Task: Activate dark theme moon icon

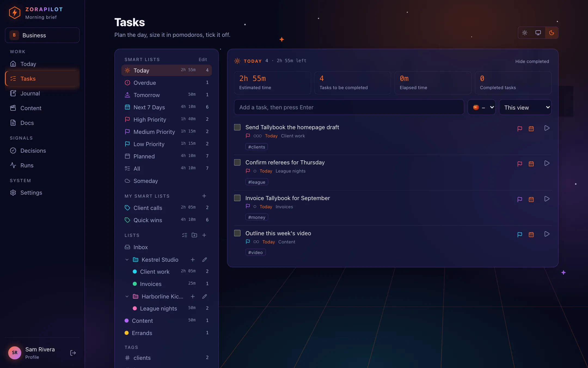Action: (552, 33)
